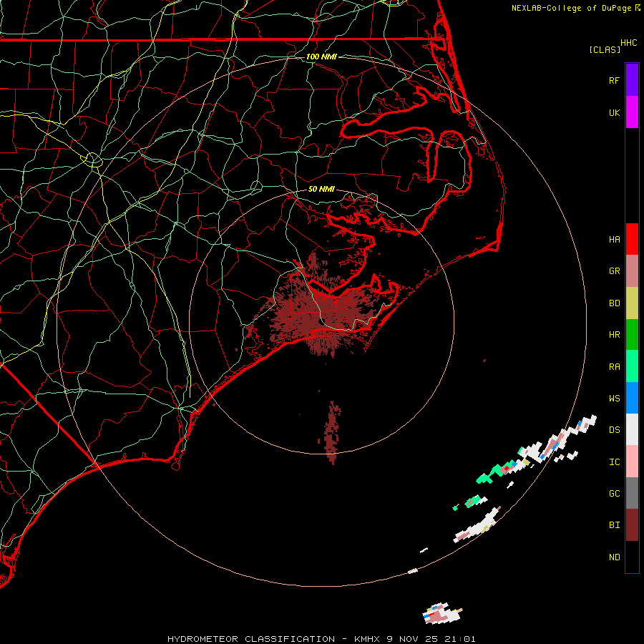Click the HHC product label
Screen dimensions: 644x644
coord(629,43)
